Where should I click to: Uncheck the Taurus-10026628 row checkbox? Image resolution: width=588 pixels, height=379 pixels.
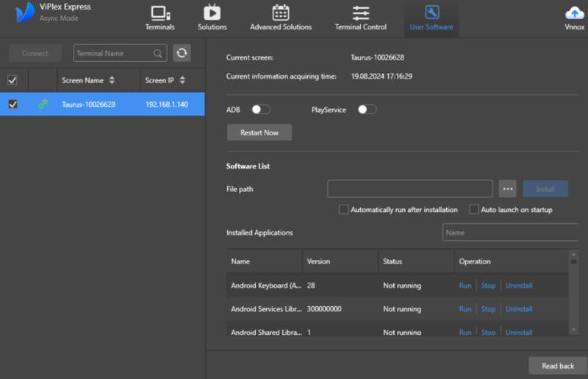[x=12, y=105]
